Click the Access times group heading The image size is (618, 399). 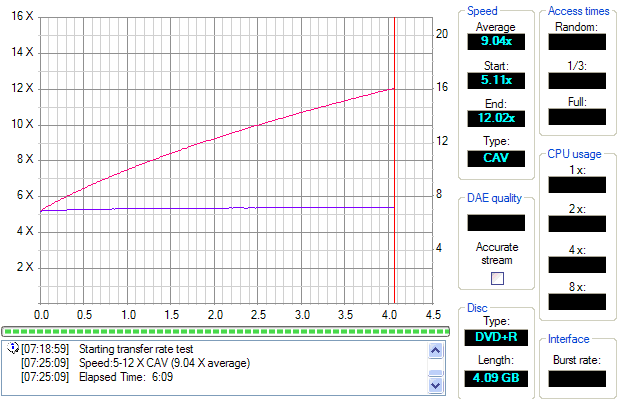click(x=578, y=11)
